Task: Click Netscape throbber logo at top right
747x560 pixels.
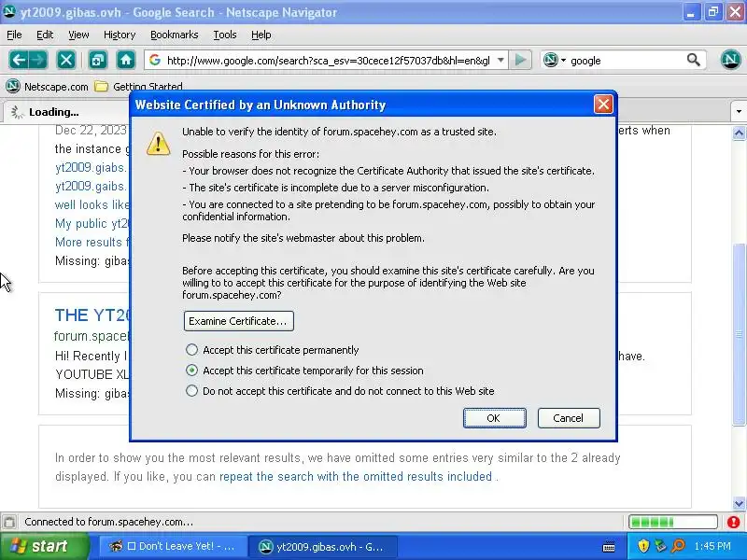Action: (730, 60)
